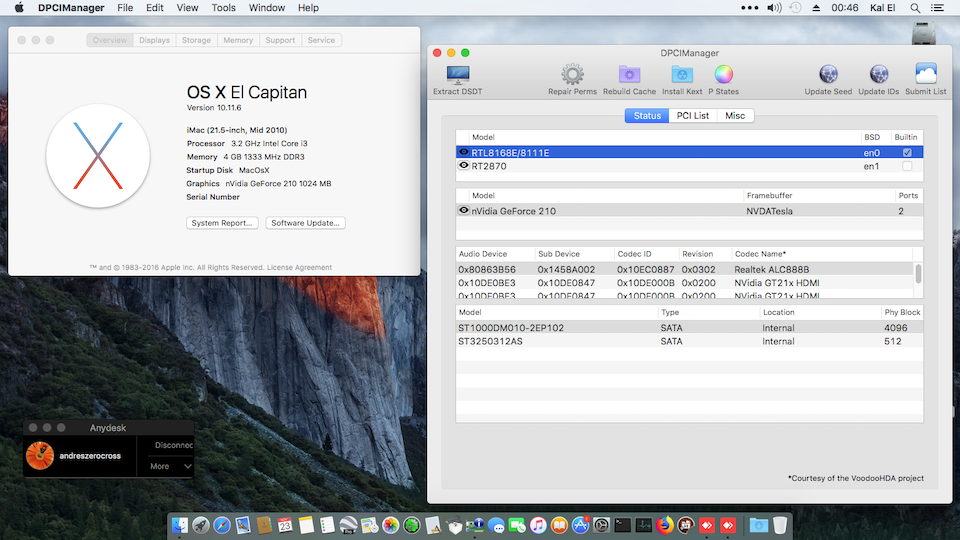Click the Rebuild Cache icon
The image size is (960, 540).
point(629,75)
